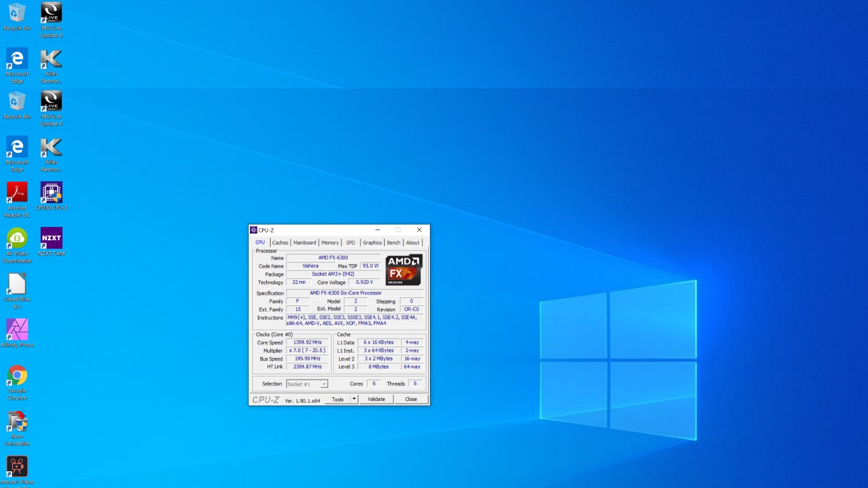Close CPU-Z using the title bar X
Image resolution: width=868 pixels, height=488 pixels.
(x=419, y=230)
